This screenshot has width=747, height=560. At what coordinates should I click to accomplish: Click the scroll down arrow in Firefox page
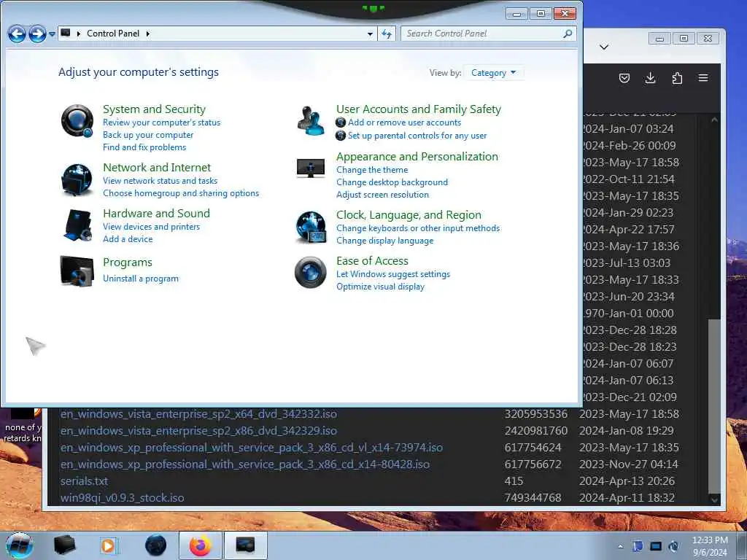(713, 500)
